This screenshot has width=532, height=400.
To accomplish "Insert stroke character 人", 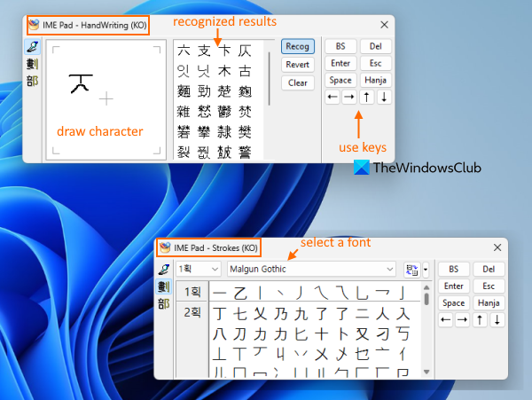I will point(383,314).
